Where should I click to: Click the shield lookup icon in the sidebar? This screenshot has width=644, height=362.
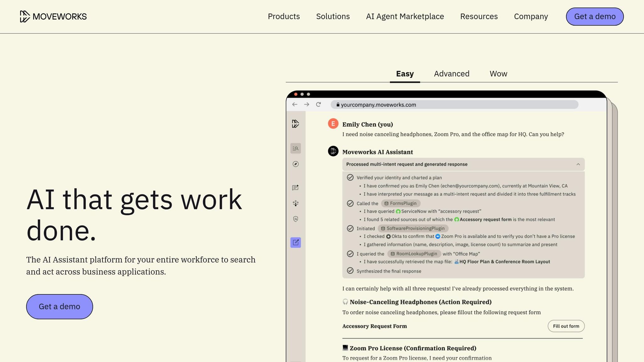click(295, 219)
